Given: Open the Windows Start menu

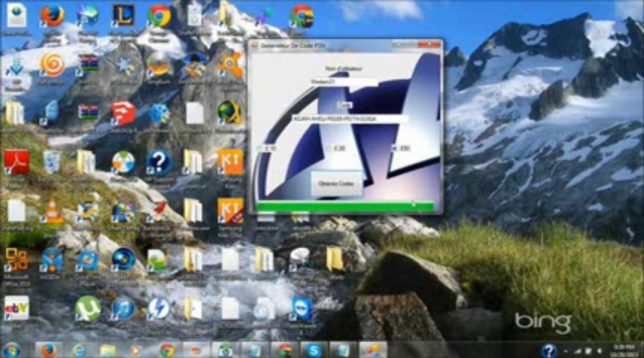Looking at the screenshot, I should click(11, 350).
